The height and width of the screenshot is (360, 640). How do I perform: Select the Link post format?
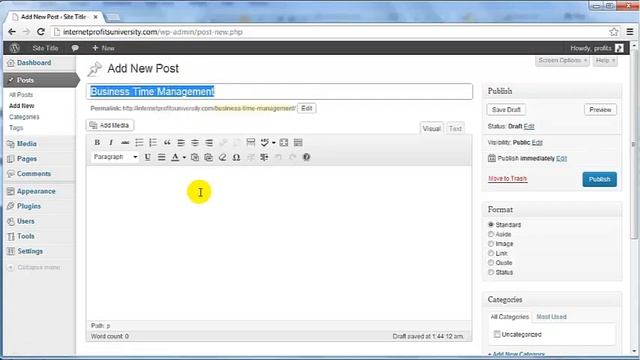pyautogui.click(x=491, y=253)
